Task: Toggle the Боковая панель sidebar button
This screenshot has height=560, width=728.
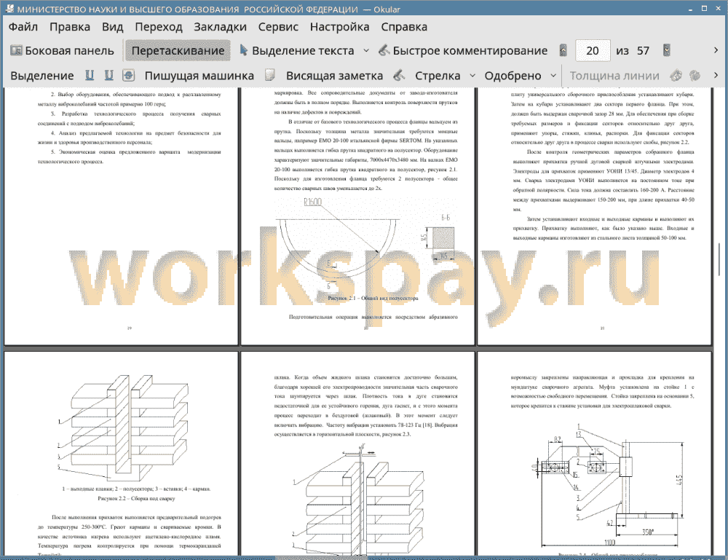Action: click(x=62, y=51)
